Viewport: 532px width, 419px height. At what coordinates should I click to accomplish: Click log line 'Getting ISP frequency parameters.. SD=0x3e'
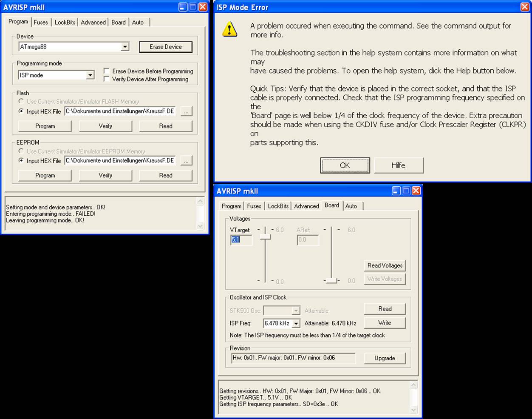pos(279,404)
